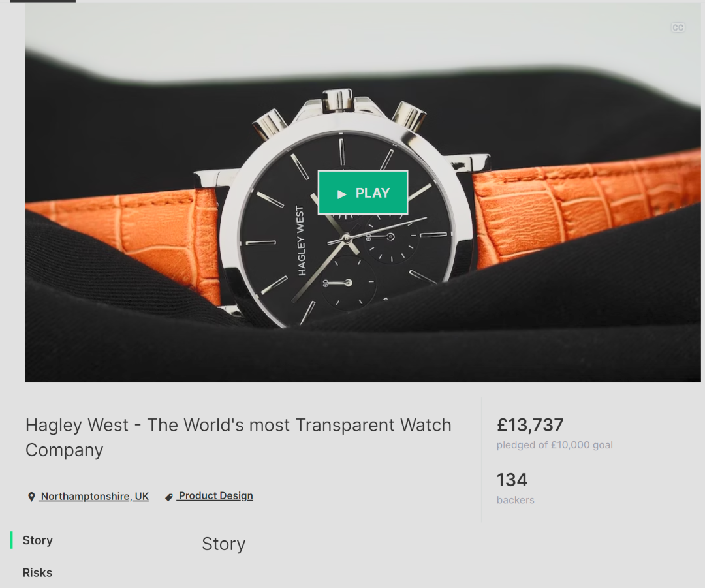Click the green Story active indicator bar
705x588 pixels.
coord(11,540)
